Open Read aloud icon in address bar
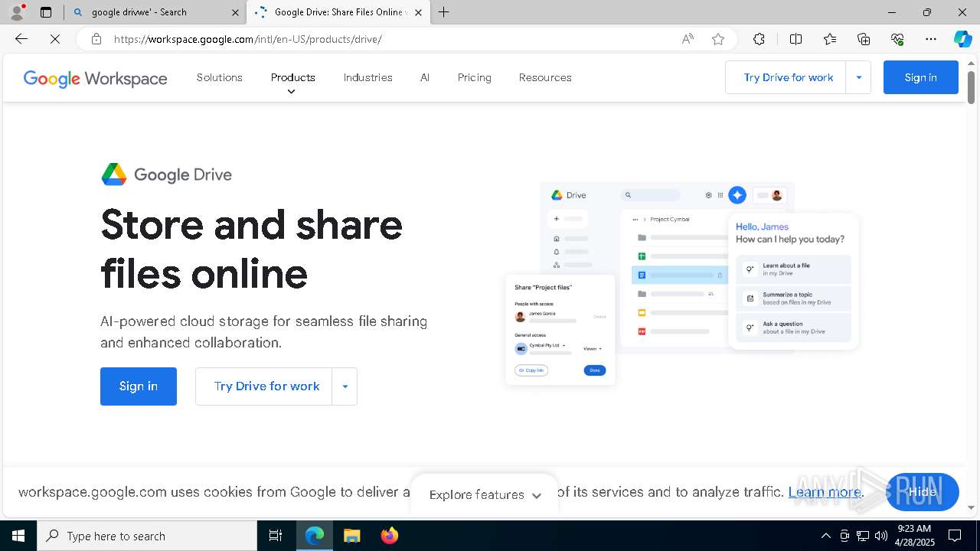The width and height of the screenshot is (980, 551). [688, 39]
